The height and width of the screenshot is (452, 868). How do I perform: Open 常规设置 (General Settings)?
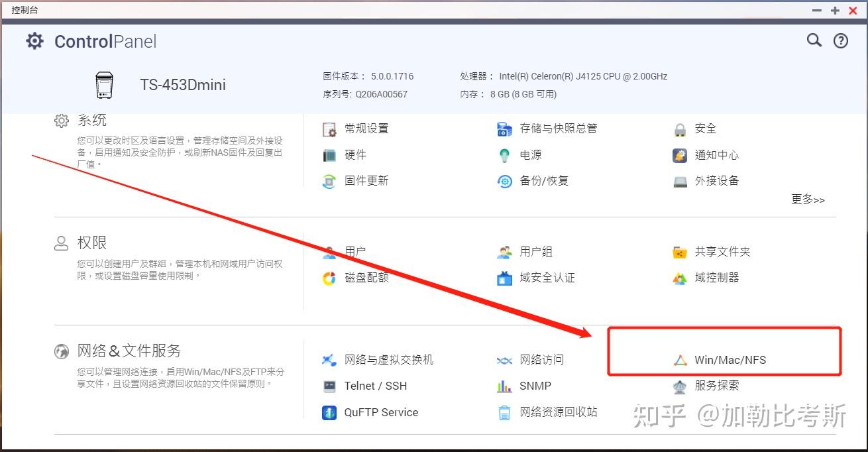pyautogui.click(x=367, y=129)
